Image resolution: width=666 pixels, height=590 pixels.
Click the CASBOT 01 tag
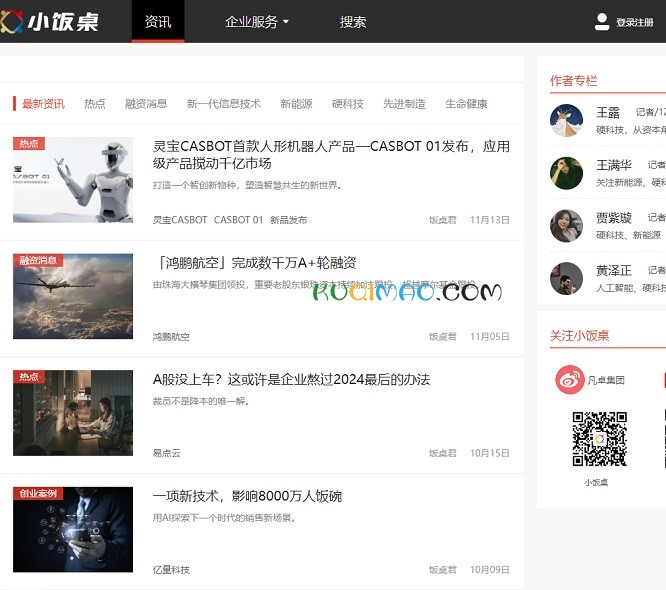click(x=238, y=220)
